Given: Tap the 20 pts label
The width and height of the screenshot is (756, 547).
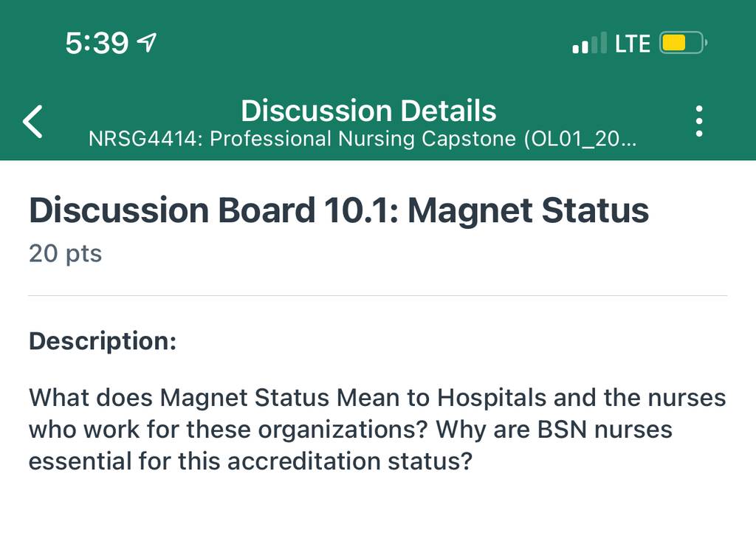Looking at the screenshot, I should pyautogui.click(x=66, y=253).
